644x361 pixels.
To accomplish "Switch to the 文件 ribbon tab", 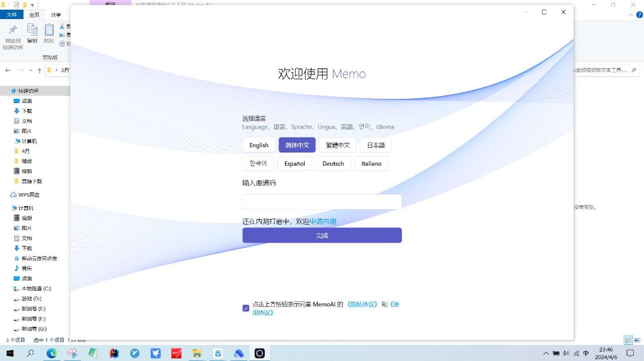I will [x=12, y=15].
